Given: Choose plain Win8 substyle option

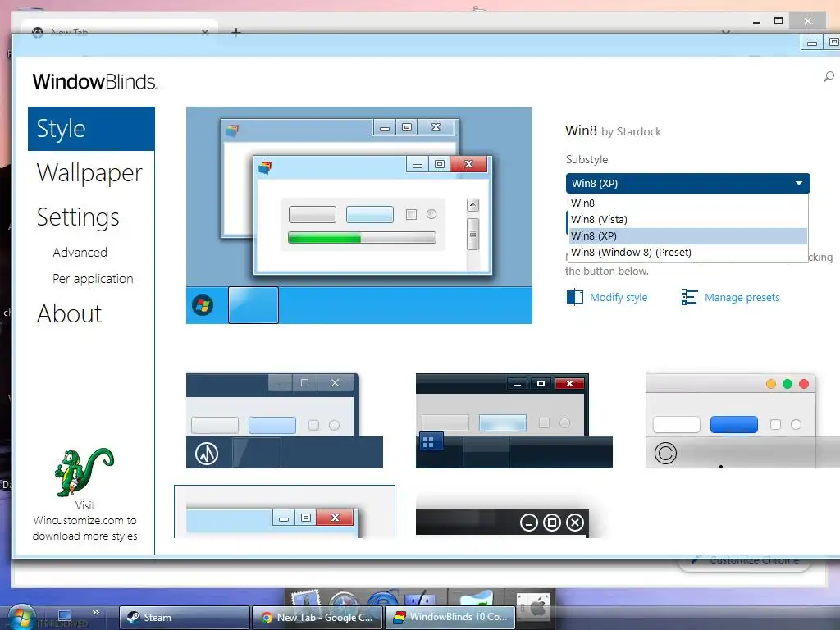Looking at the screenshot, I should tap(687, 203).
